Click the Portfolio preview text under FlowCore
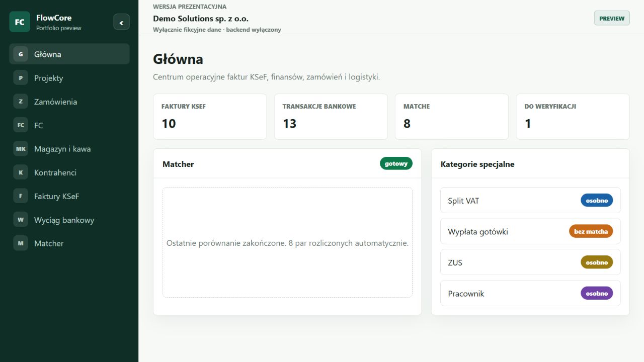644x362 pixels. [x=59, y=28]
